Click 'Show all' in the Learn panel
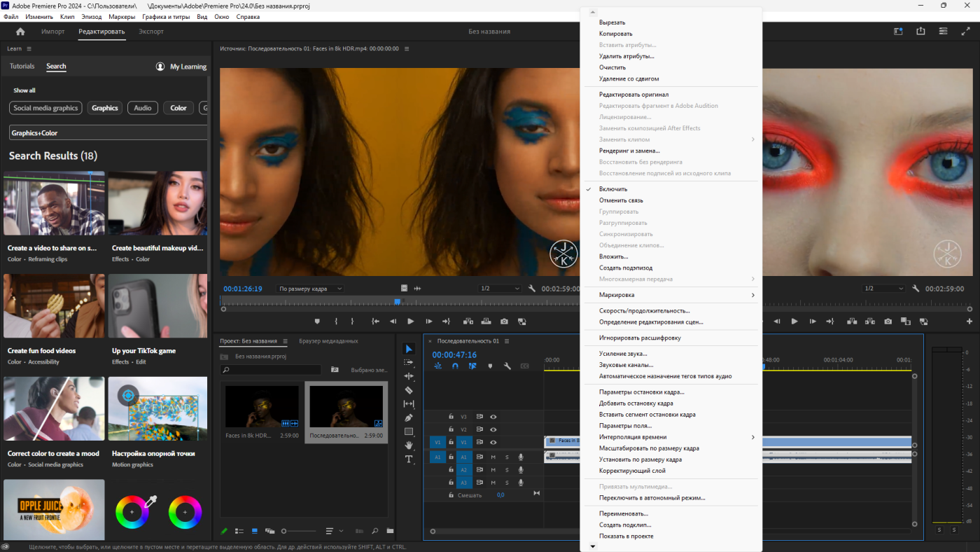Image resolution: width=980 pixels, height=552 pixels. (x=24, y=90)
